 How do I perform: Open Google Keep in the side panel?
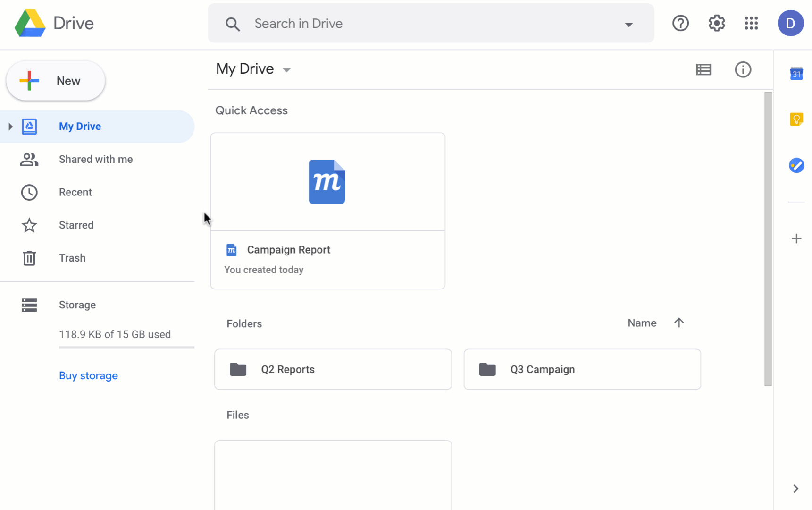pyautogui.click(x=796, y=119)
